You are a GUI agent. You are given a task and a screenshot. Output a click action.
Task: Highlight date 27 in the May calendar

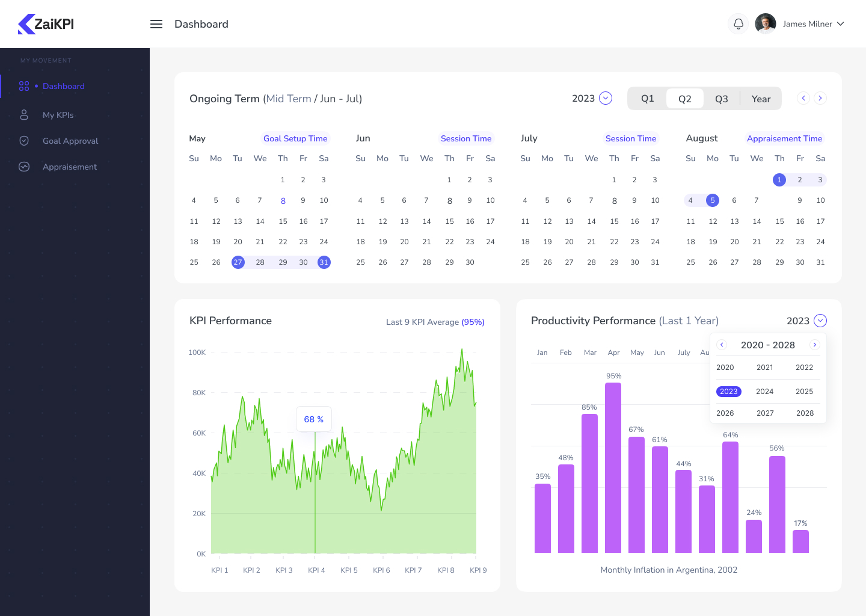[x=238, y=262]
